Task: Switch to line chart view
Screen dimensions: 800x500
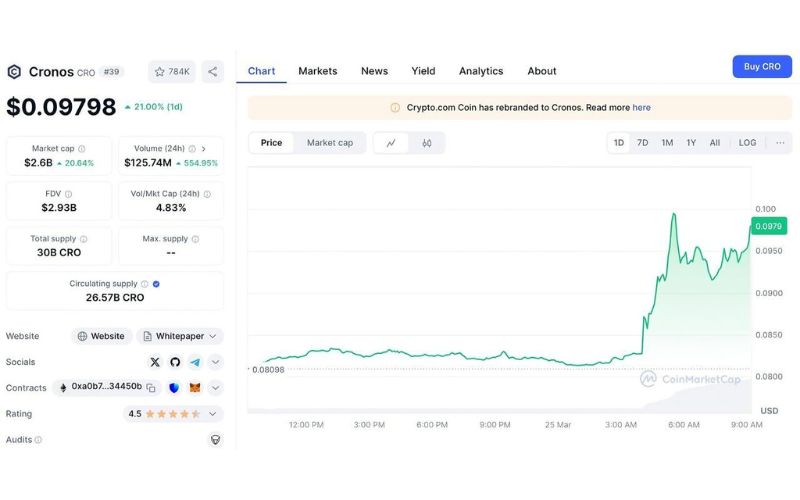Action: 391,143
